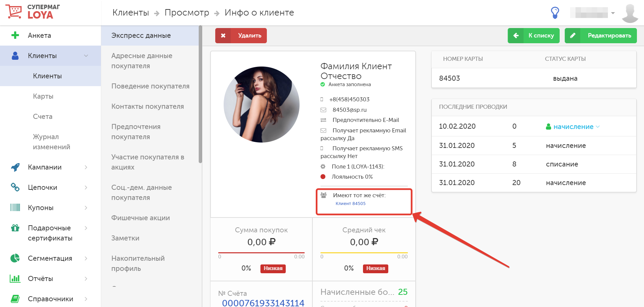
Task: Expand the Справочники menu chevron
Action: [86, 299]
